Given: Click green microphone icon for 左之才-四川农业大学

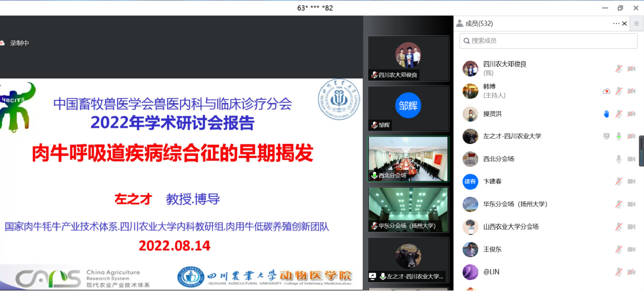Looking at the screenshot, I should (x=619, y=136).
